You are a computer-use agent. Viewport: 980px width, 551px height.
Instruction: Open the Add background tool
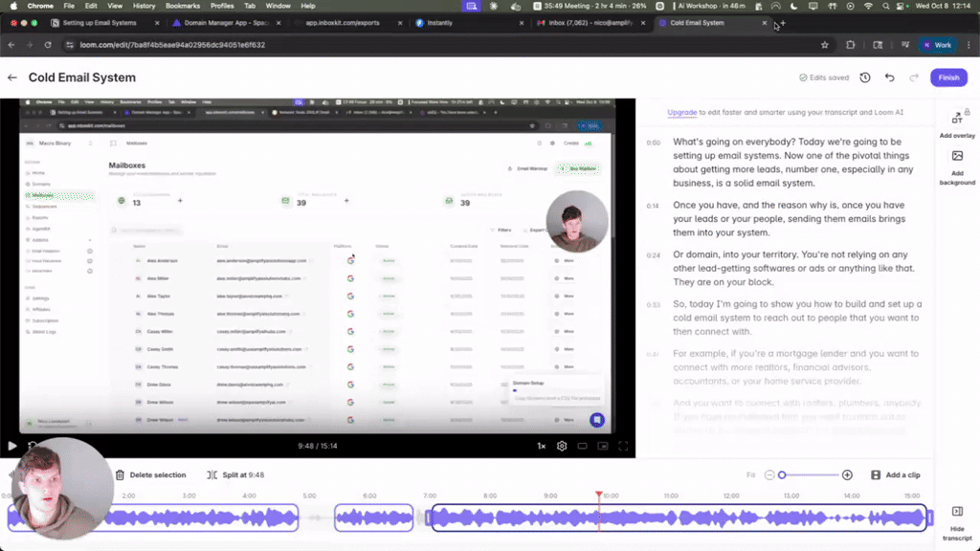957,167
